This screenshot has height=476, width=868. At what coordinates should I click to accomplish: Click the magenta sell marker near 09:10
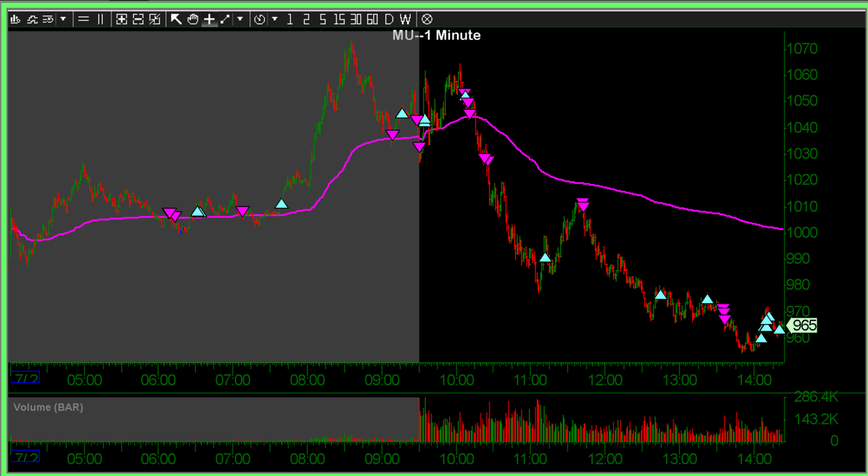click(x=392, y=135)
